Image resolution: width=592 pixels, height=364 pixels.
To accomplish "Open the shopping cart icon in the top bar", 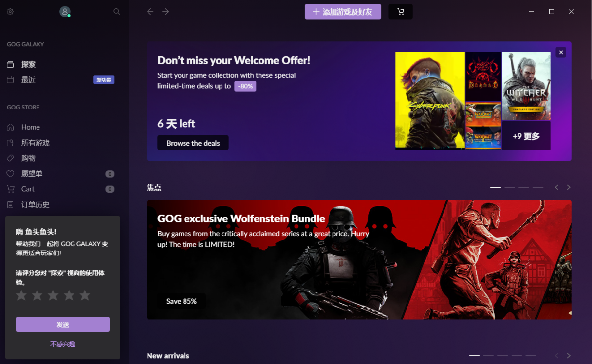I will (x=401, y=11).
